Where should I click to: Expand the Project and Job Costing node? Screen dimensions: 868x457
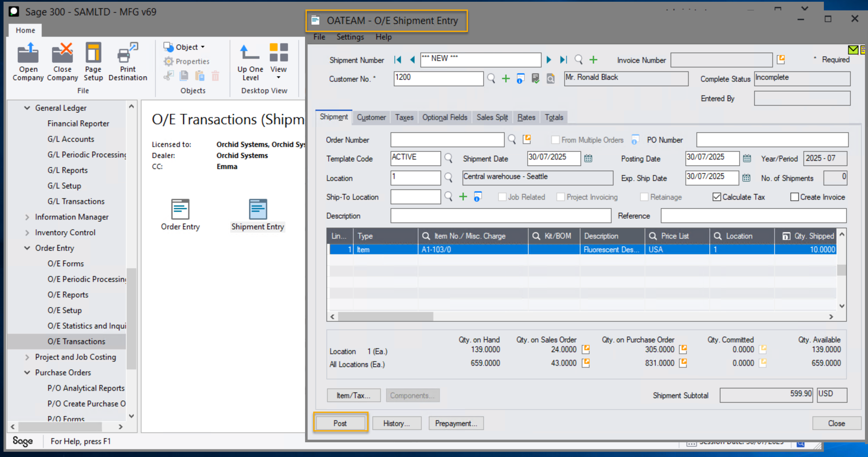coord(27,357)
